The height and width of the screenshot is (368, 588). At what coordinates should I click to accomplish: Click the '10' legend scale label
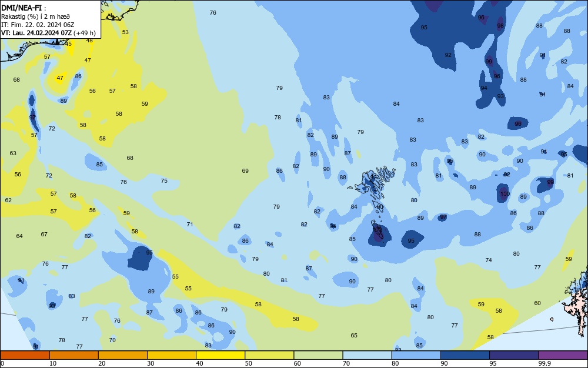point(53,363)
